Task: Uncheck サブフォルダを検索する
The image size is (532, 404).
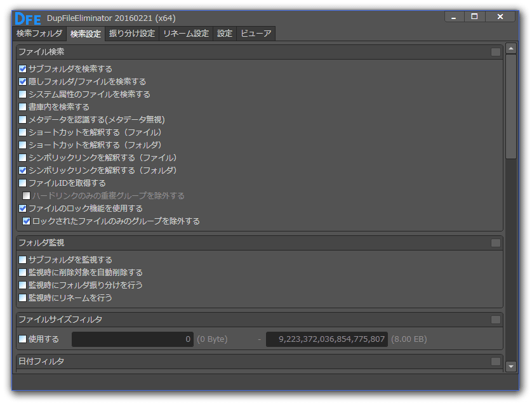Action: pyautogui.click(x=23, y=68)
